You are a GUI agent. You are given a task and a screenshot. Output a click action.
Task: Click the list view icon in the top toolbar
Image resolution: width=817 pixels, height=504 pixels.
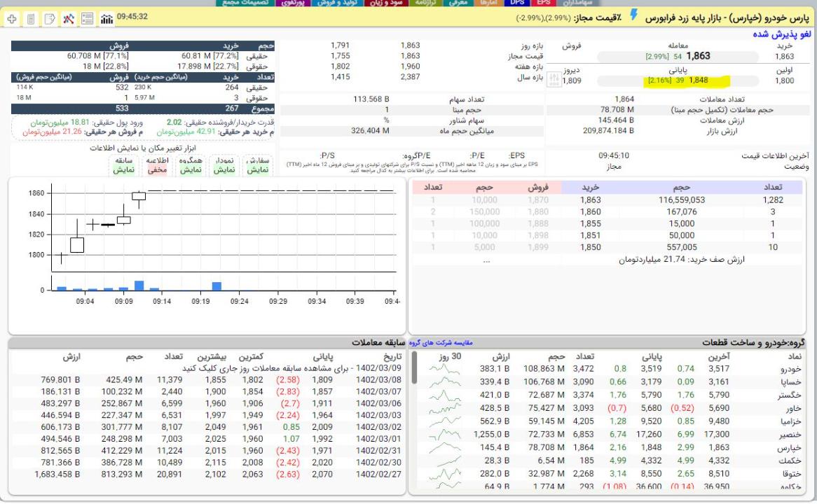coord(88,18)
